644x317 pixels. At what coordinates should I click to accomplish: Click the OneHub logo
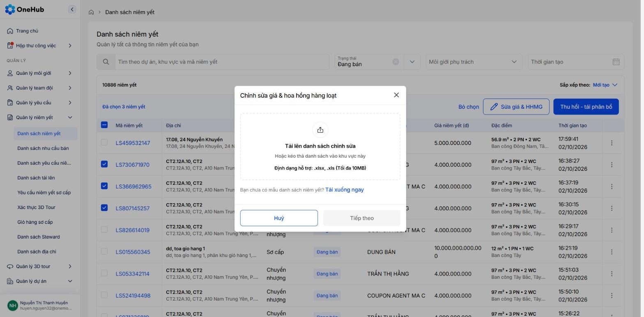point(24,9)
